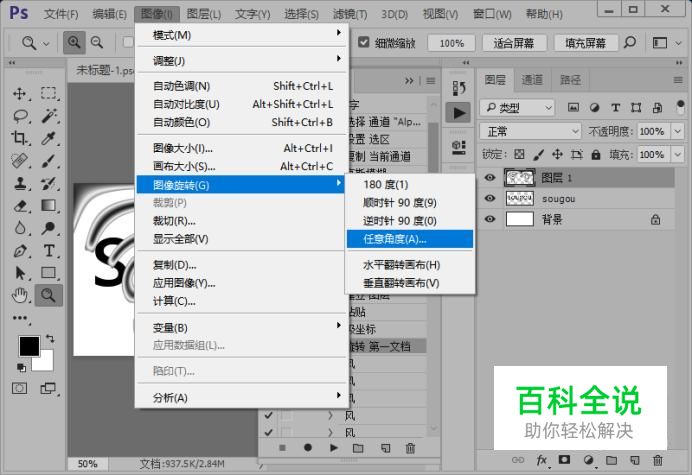Swap foreground and background colors

point(50,339)
